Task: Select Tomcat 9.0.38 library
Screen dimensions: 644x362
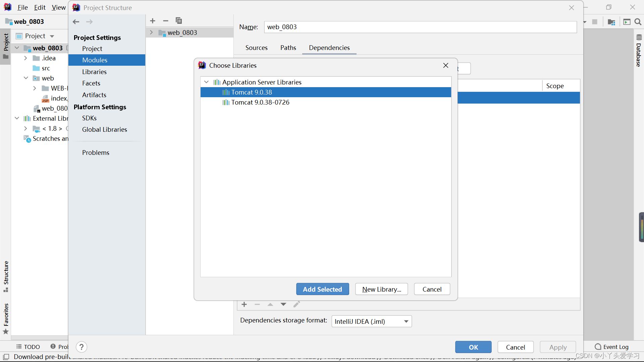Action: pos(326,92)
